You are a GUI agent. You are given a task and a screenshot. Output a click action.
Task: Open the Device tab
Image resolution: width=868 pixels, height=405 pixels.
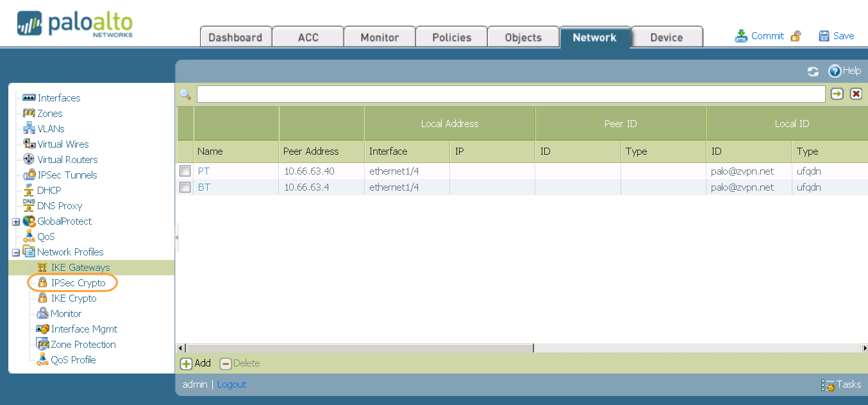[666, 37]
